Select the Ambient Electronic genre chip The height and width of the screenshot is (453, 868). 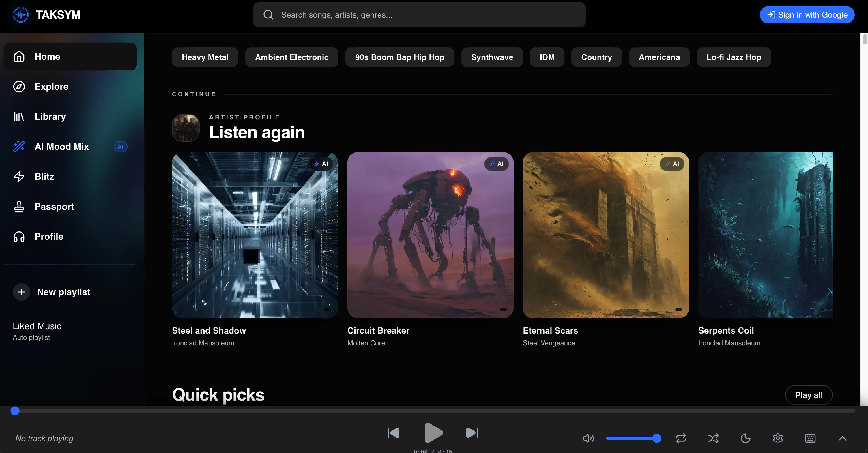point(291,57)
